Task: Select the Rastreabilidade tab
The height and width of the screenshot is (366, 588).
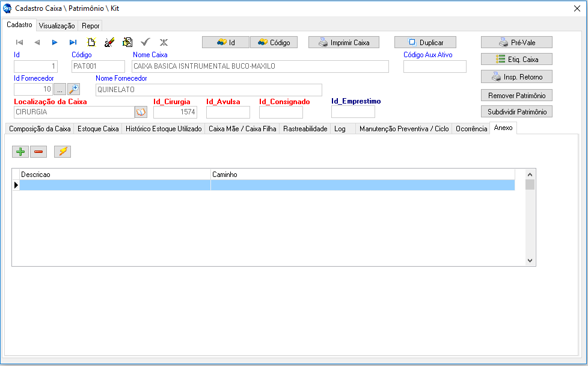Action: [305, 129]
